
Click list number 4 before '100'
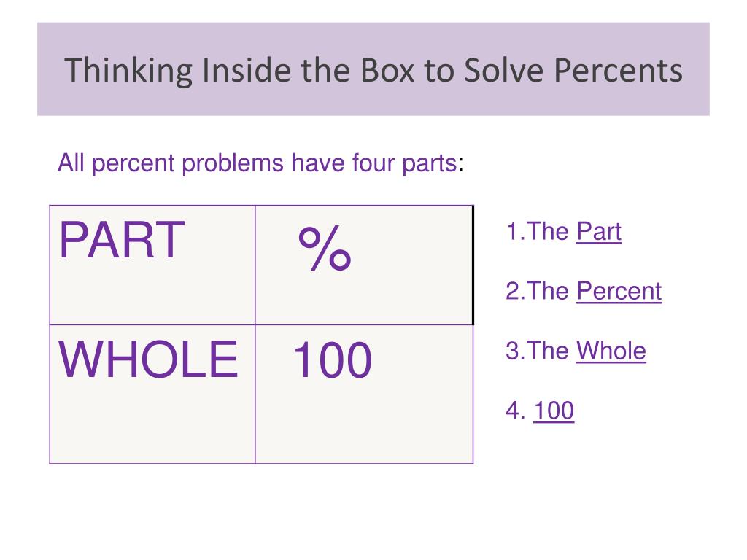(515, 411)
